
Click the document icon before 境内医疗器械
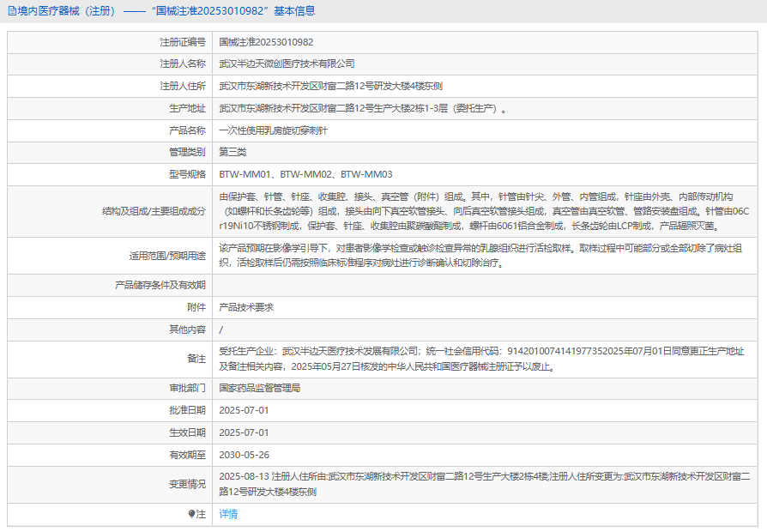[13, 11]
